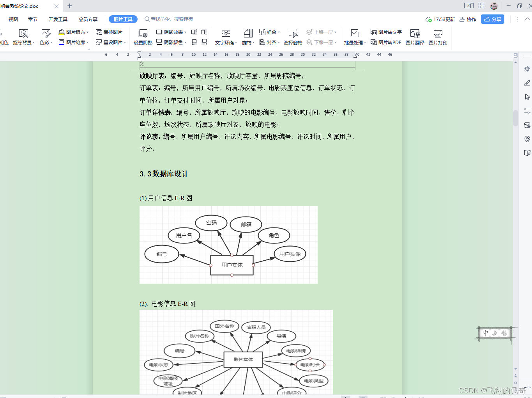The height and width of the screenshot is (398, 532).
Task: Expand the 阴影效果 dropdown arrow
Action: pos(185,32)
